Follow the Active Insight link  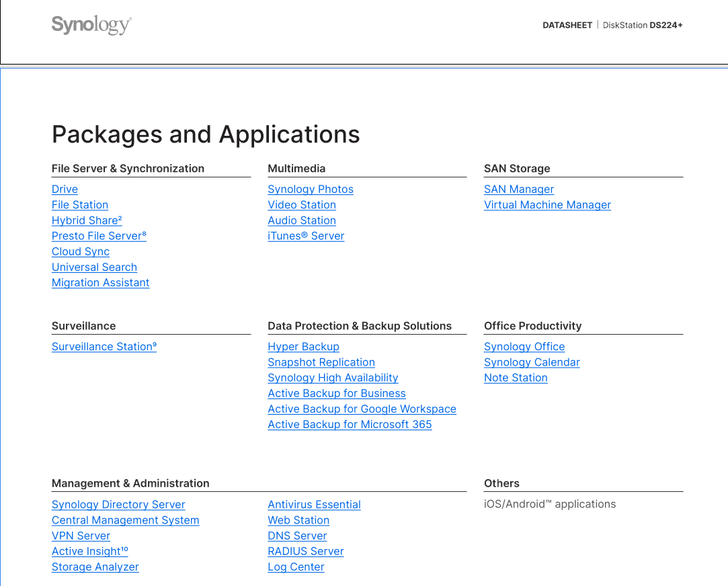(89, 551)
